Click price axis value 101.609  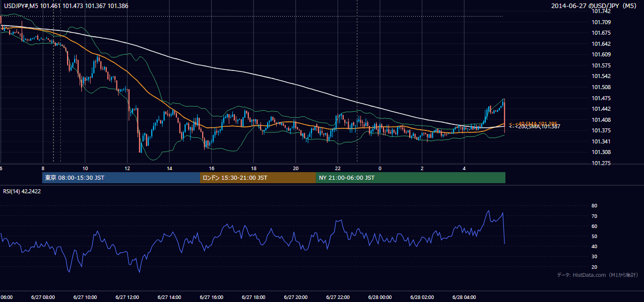point(601,54)
